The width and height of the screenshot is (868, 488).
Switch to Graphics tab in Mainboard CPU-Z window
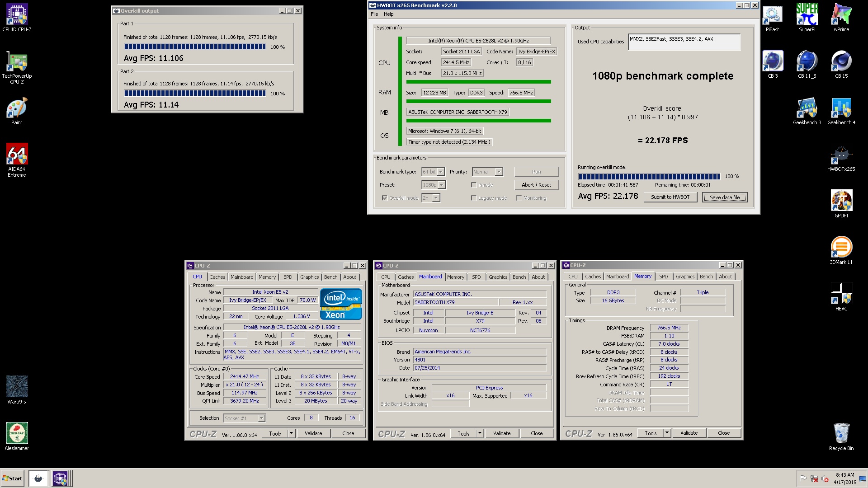pyautogui.click(x=498, y=277)
